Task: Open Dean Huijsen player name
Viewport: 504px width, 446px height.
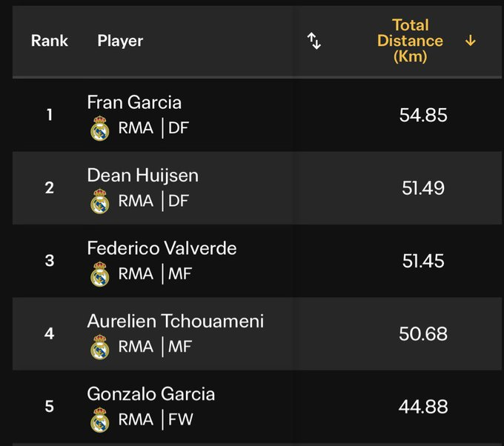Action: coord(143,176)
